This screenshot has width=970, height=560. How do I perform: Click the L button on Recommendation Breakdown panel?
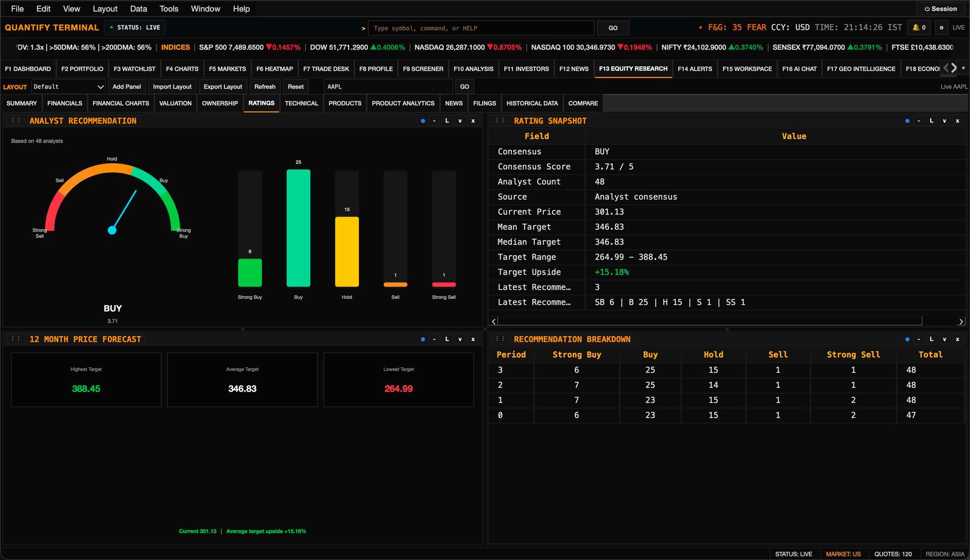point(931,339)
